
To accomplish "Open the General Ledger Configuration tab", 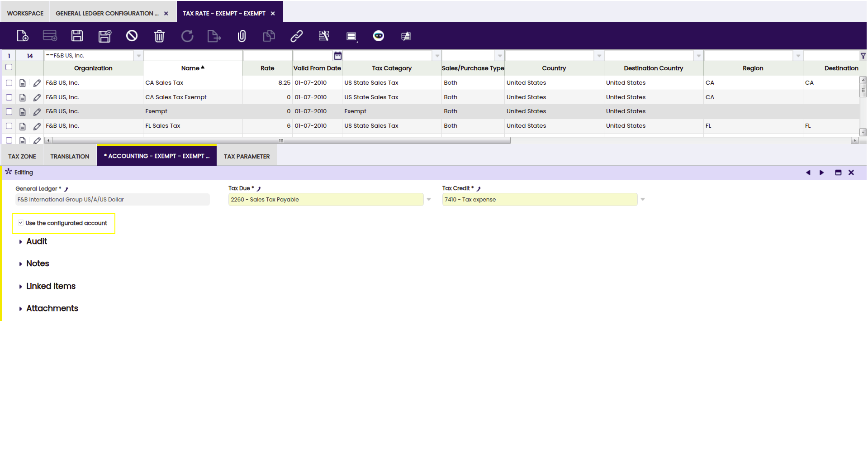I will [107, 14].
